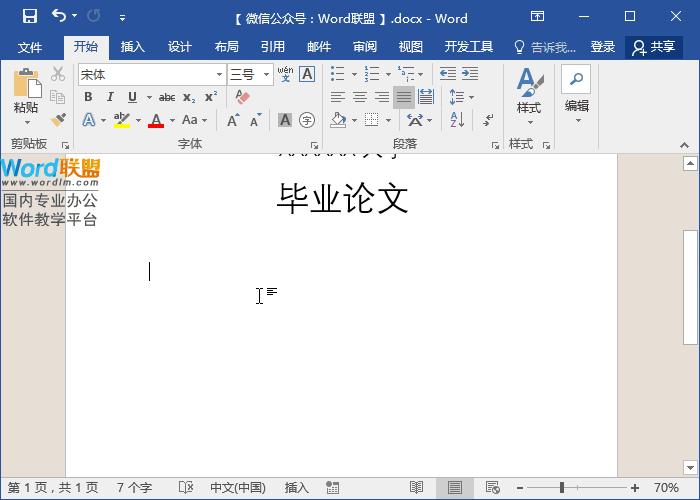Click the Shrink Font icon
Screen dimensions: 700x500
pyautogui.click(x=256, y=120)
